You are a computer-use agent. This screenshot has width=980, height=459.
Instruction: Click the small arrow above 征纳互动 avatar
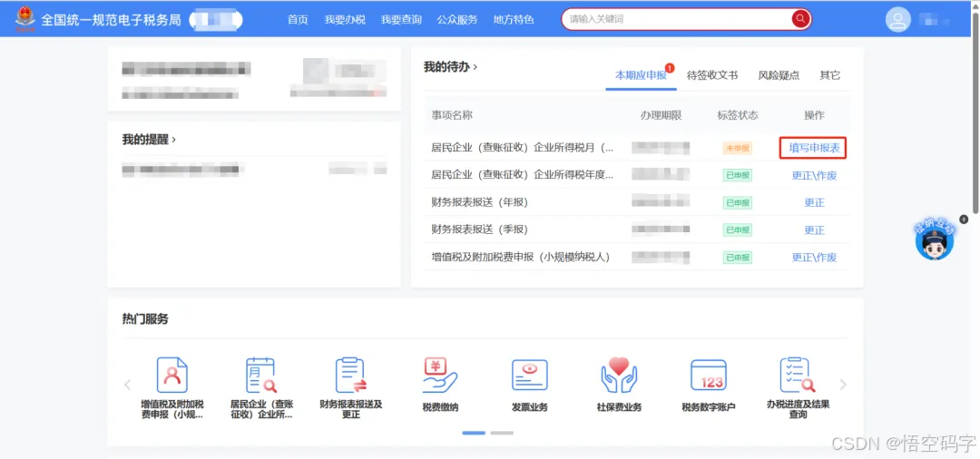coord(963,220)
